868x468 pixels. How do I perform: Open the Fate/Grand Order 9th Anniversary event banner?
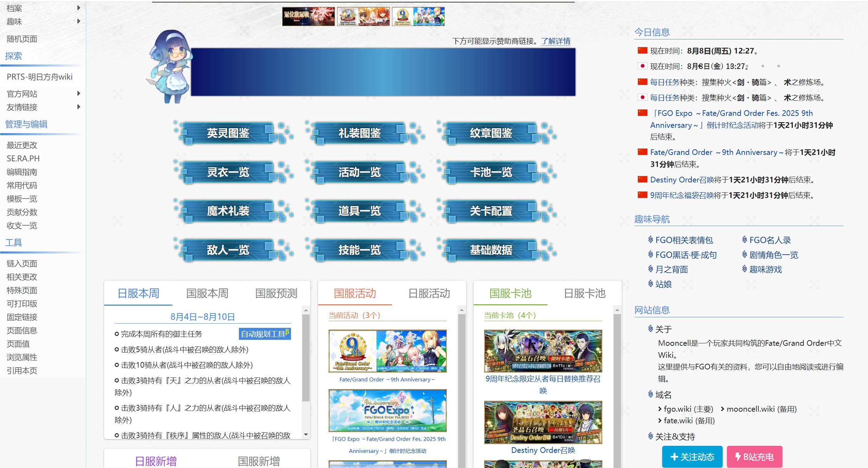point(387,351)
